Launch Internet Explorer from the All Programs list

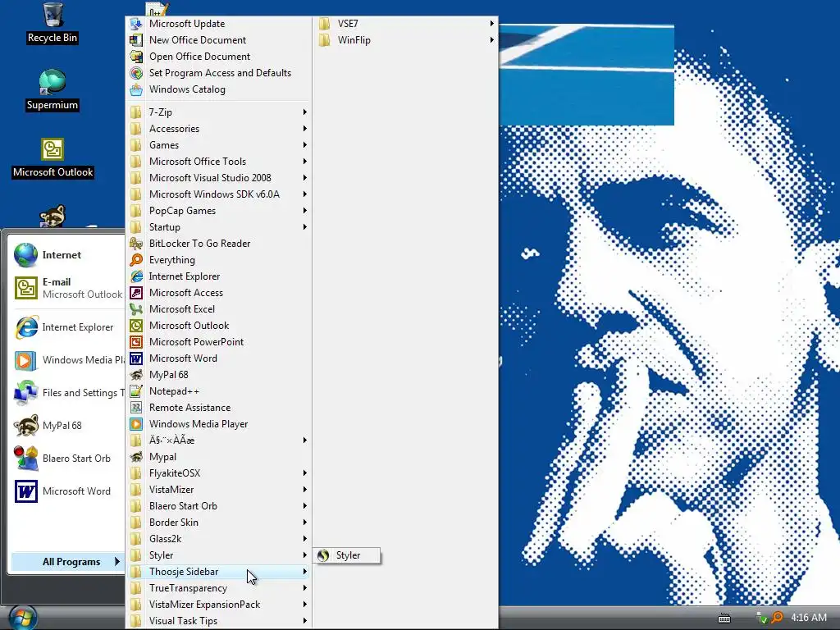click(218, 276)
